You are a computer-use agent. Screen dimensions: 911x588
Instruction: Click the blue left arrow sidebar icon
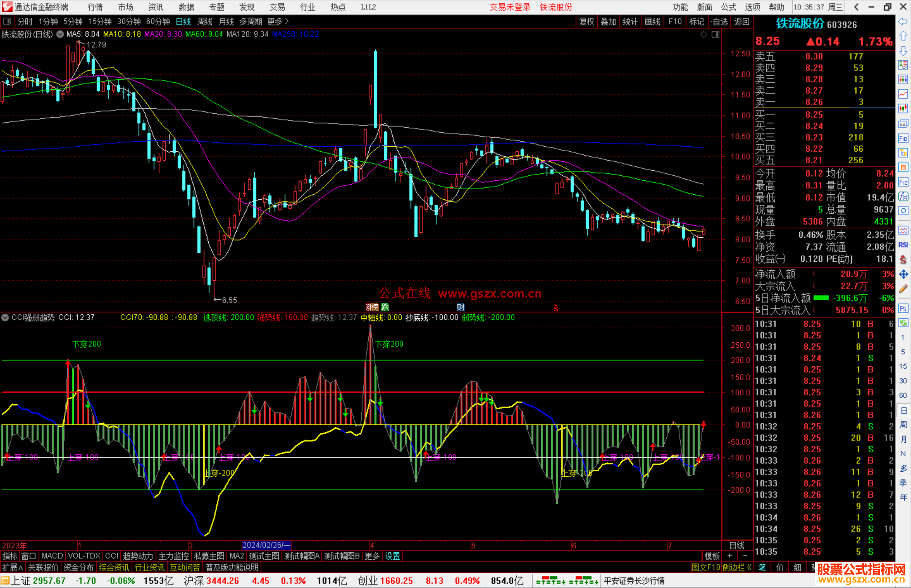tap(903, 21)
